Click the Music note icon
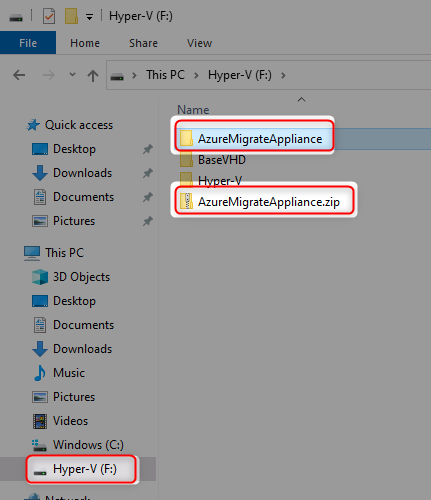The height and width of the screenshot is (500, 431). [x=40, y=373]
